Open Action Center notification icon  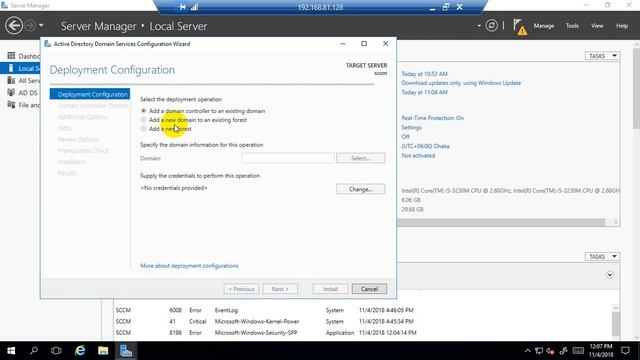(x=625, y=351)
